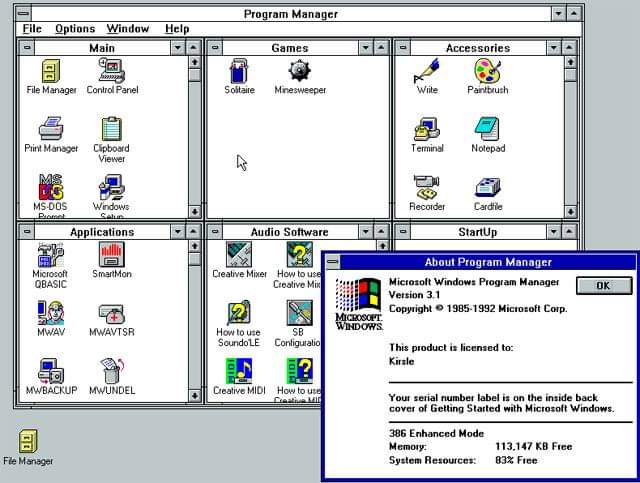The height and width of the screenshot is (483, 640).
Task: Select the MWBACKUP icon
Action: point(51,377)
